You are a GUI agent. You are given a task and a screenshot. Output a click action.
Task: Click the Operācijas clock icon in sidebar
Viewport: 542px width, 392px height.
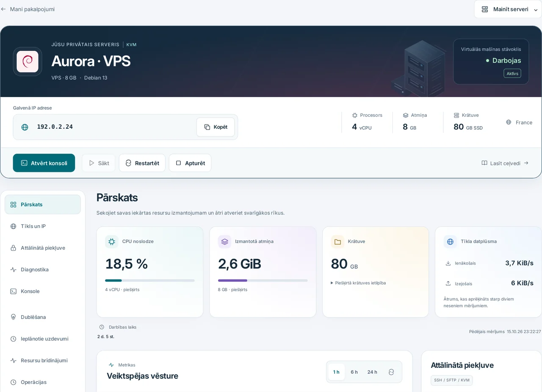point(13,382)
